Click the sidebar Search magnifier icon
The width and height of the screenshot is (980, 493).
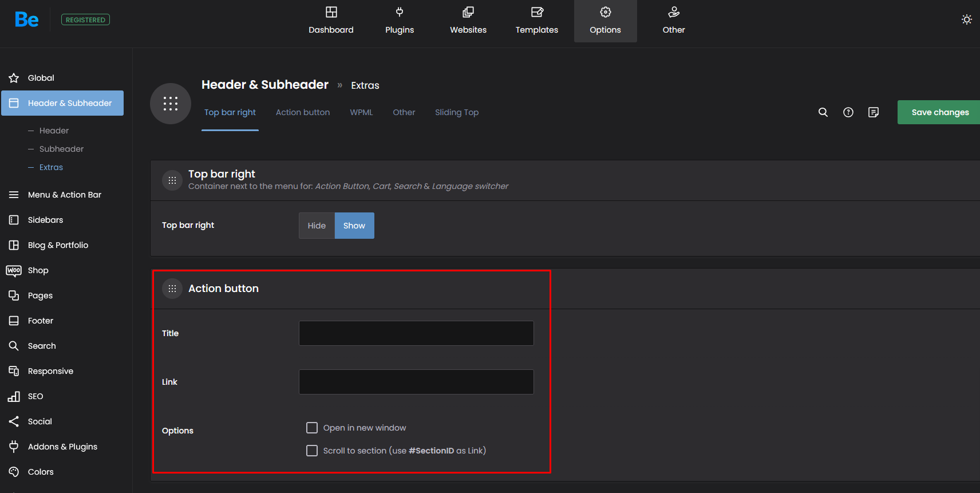pos(14,346)
